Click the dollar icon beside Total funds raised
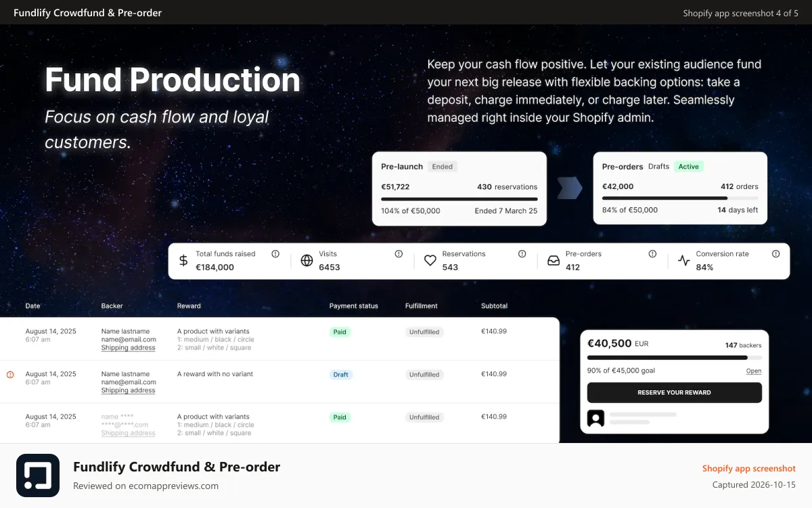The height and width of the screenshot is (508, 812). point(183,261)
